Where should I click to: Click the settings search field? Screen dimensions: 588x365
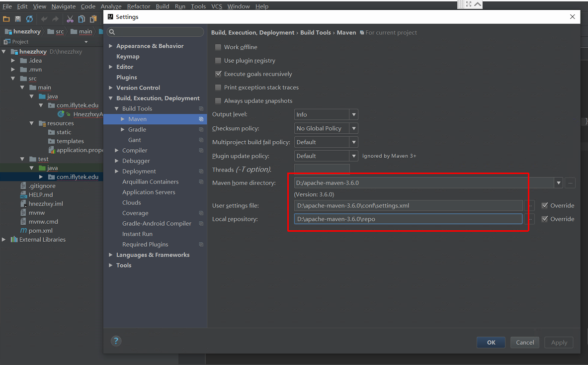pyautogui.click(x=156, y=32)
